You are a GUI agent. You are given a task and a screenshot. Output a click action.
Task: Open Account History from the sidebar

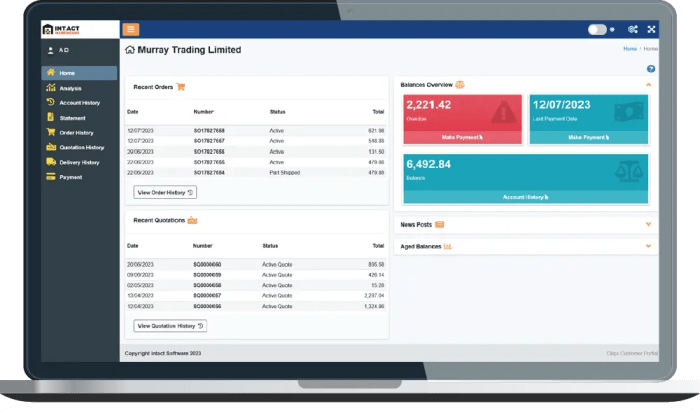(x=78, y=103)
